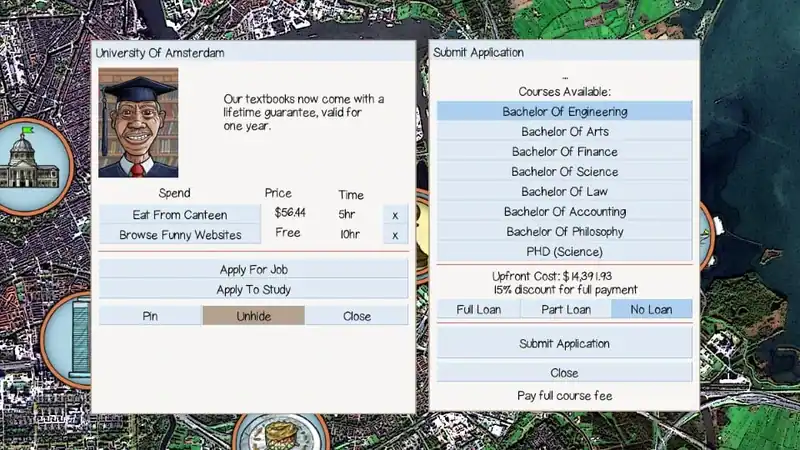Select the Full Loan option
Screen dimensions: 800x450
coord(479,310)
